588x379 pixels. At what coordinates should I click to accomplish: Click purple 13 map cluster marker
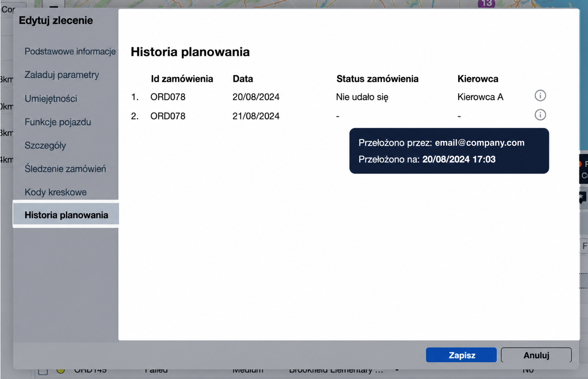click(x=486, y=3)
